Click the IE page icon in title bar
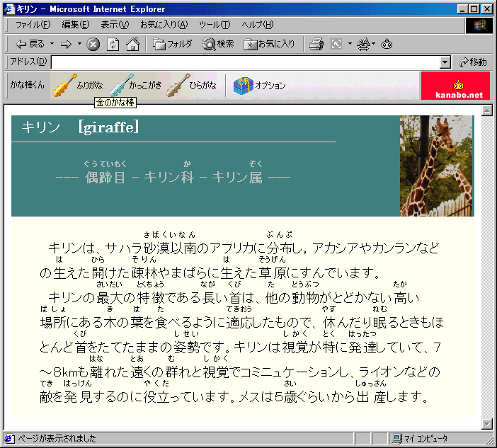The width and height of the screenshot is (497, 448). 9,9
